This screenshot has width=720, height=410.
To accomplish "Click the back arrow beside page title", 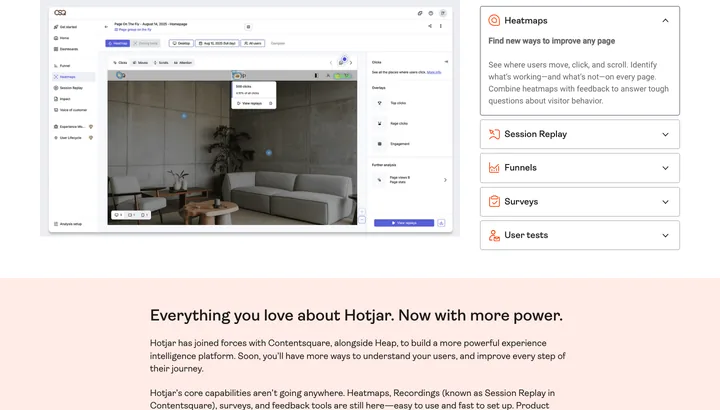I will click(x=107, y=27).
